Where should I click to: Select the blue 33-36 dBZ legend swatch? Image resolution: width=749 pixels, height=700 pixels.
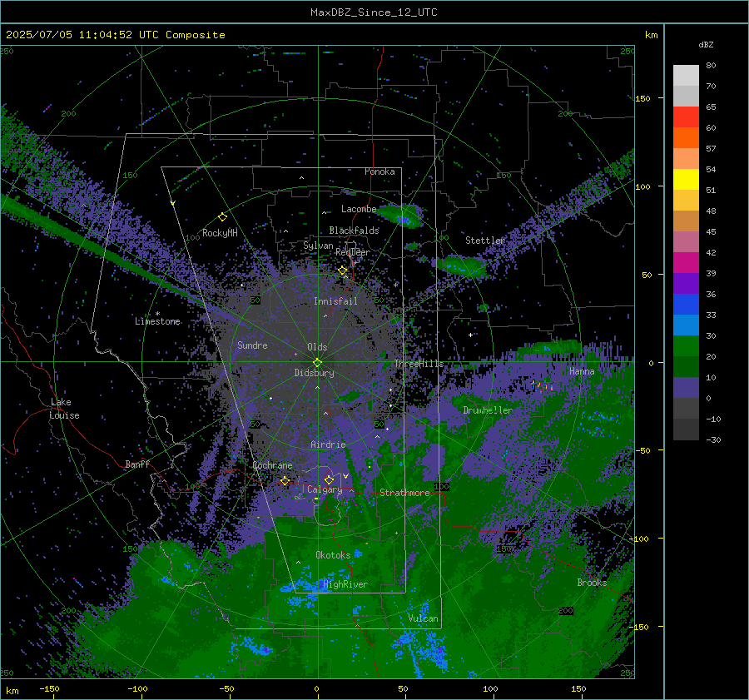(x=686, y=304)
